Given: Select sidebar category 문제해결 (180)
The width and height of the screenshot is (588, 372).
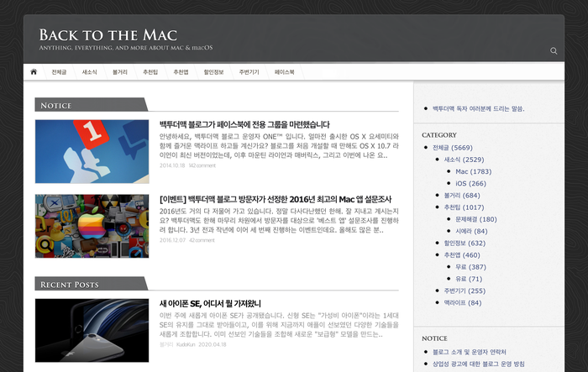Looking at the screenshot, I should (476, 219).
